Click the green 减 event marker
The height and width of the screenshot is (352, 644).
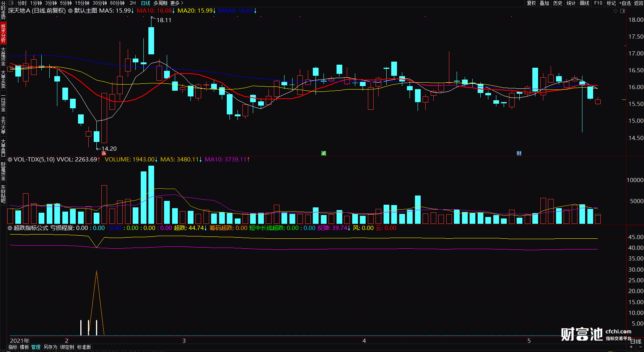click(x=324, y=153)
